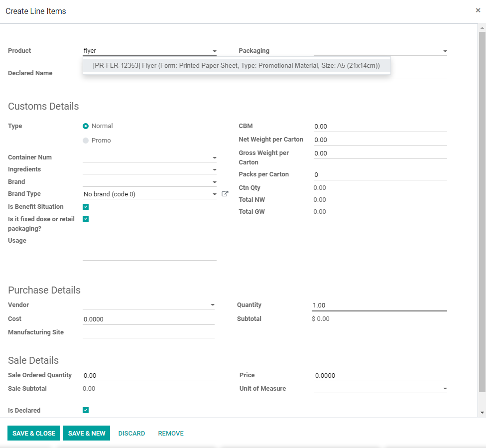The height and width of the screenshot is (448, 486).
Task: Click the Usage text area
Action: (149, 248)
